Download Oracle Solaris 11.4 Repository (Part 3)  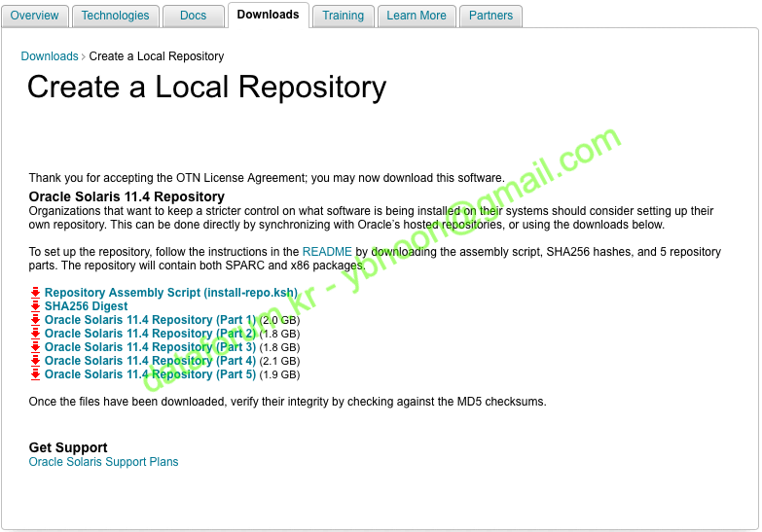point(150,347)
